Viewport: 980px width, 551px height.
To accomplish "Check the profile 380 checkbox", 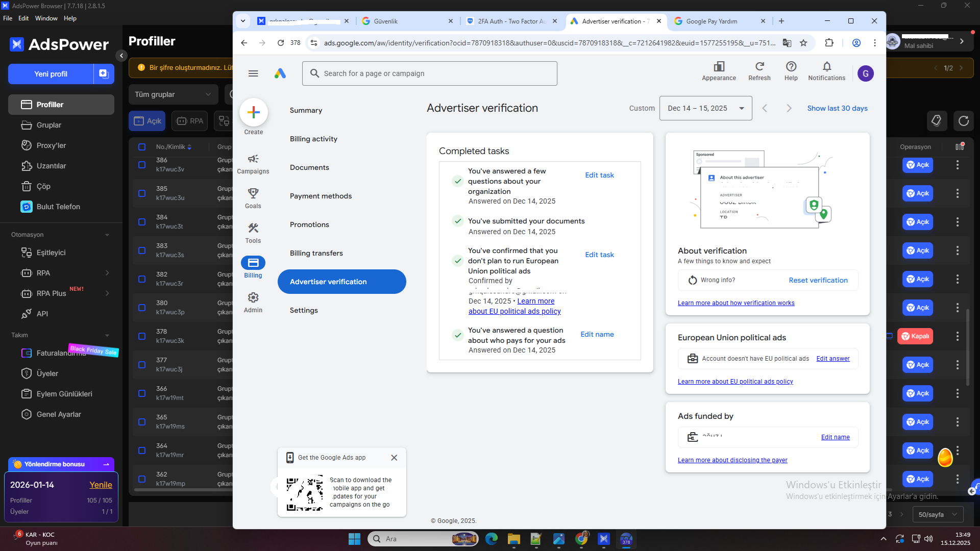I will [x=142, y=308].
